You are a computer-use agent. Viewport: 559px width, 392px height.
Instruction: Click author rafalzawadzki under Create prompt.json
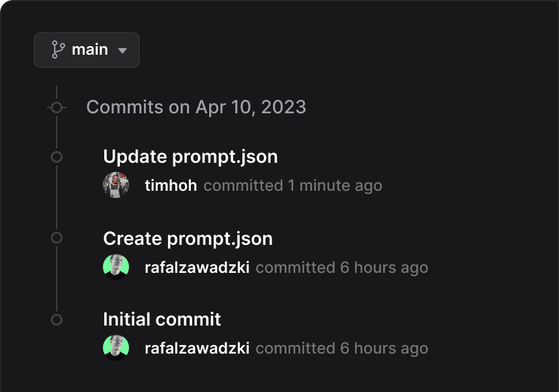click(x=197, y=267)
